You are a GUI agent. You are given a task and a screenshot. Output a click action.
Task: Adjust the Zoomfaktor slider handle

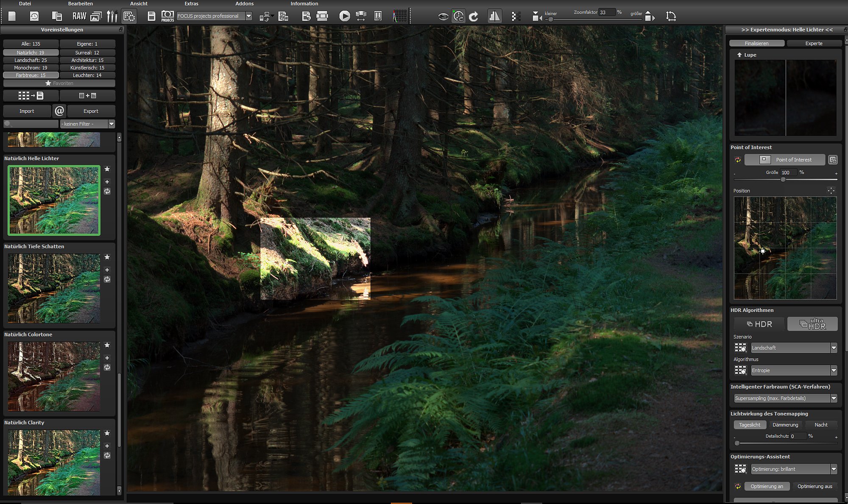(550, 19)
